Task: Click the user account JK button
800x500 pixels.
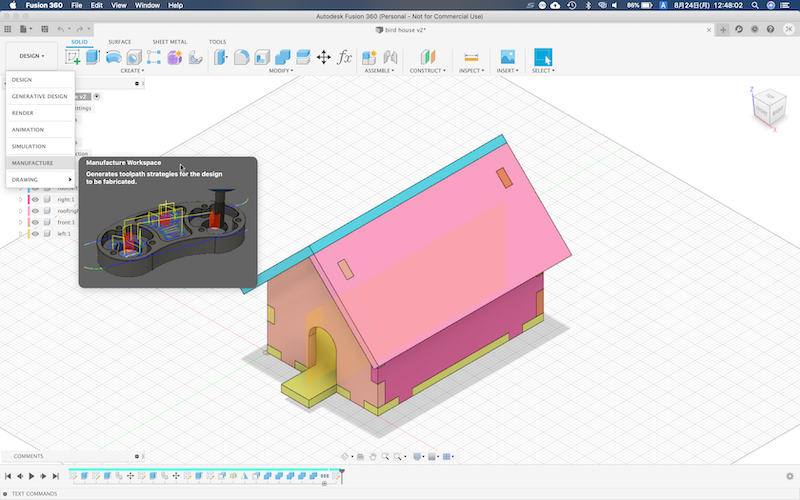Action: click(x=789, y=29)
